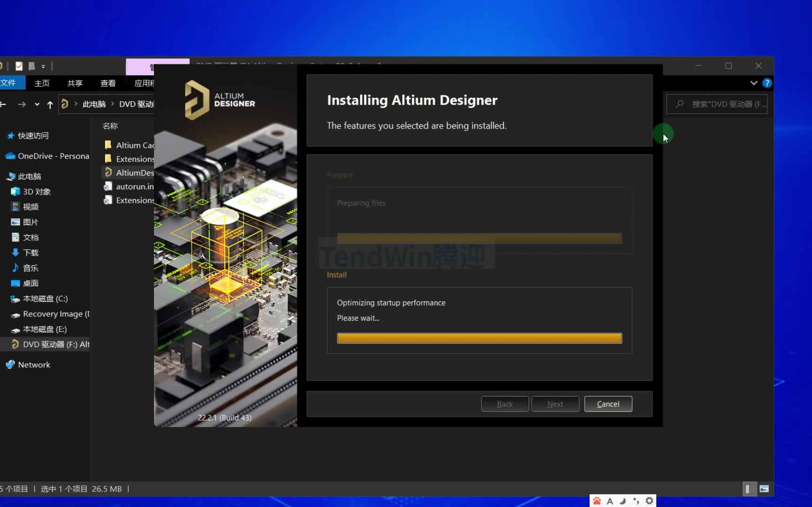Click 此电脑 in the address bar breadcrumb
The image size is (812, 507).
pyautogui.click(x=94, y=104)
